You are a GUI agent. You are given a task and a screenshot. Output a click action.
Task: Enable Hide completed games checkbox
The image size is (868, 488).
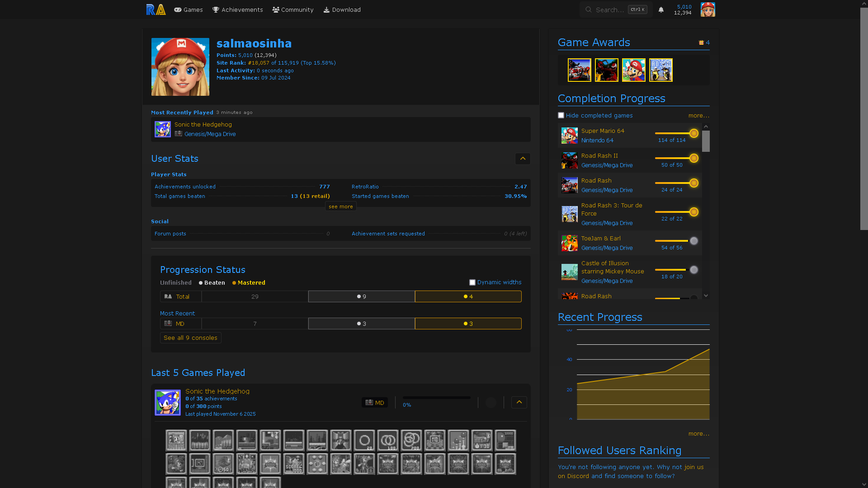coord(561,115)
